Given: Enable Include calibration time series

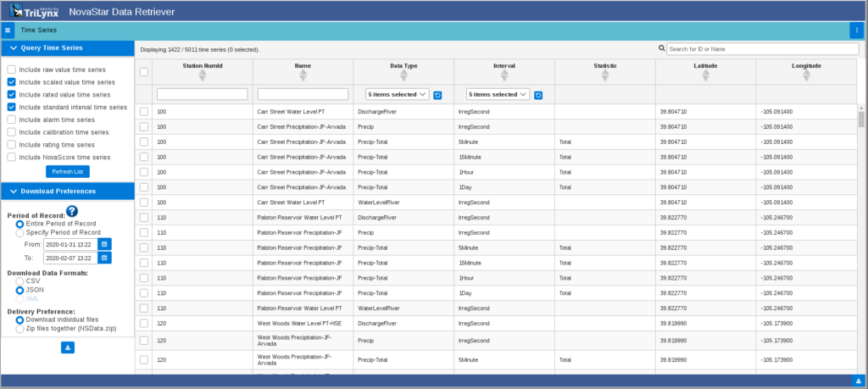Looking at the screenshot, I should click(x=11, y=132).
